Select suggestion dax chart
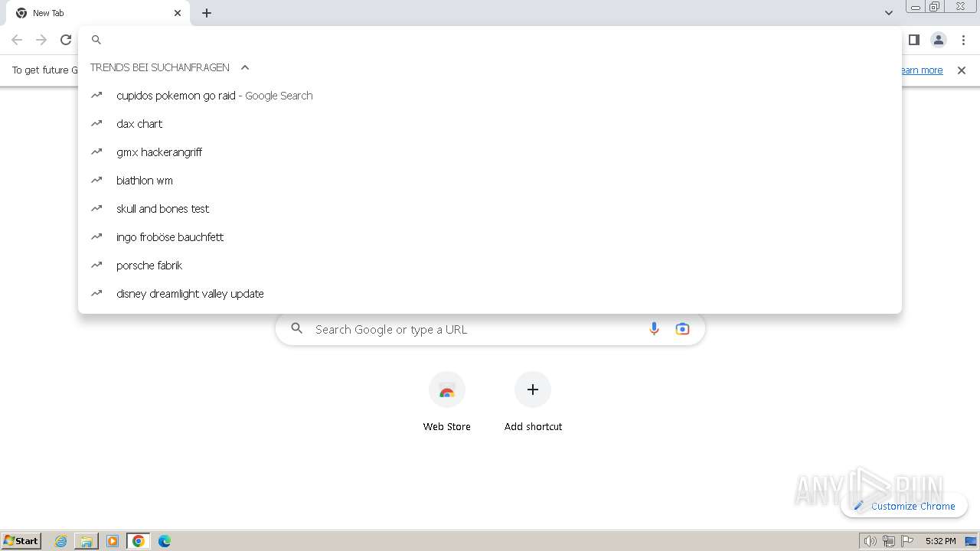The height and width of the screenshot is (551, 980). coord(490,124)
